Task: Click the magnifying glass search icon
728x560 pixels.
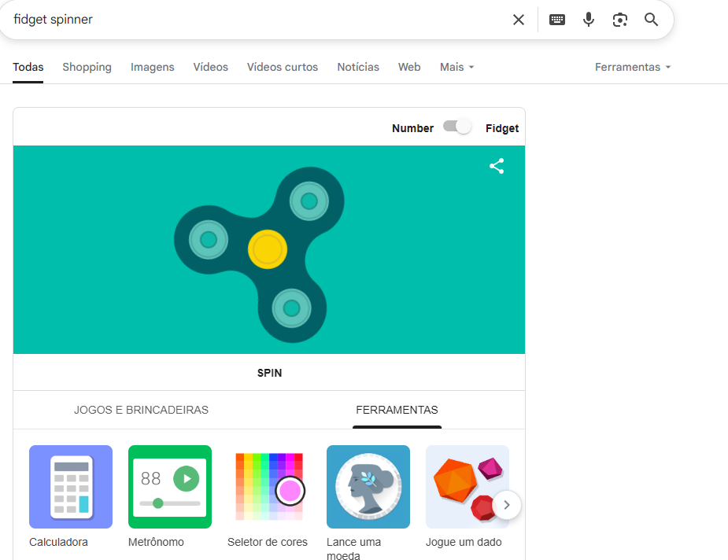Action: coord(651,20)
